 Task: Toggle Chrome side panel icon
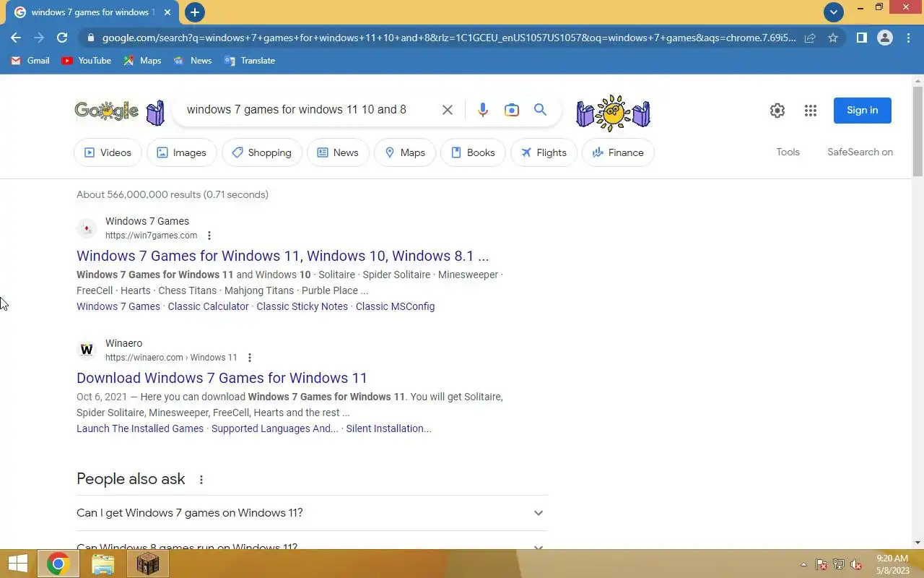point(861,38)
